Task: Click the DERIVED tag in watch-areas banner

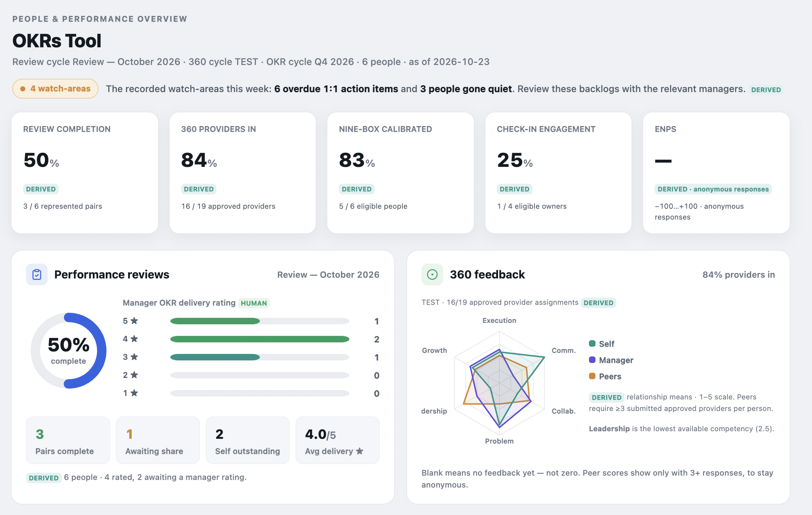Action: click(x=766, y=90)
